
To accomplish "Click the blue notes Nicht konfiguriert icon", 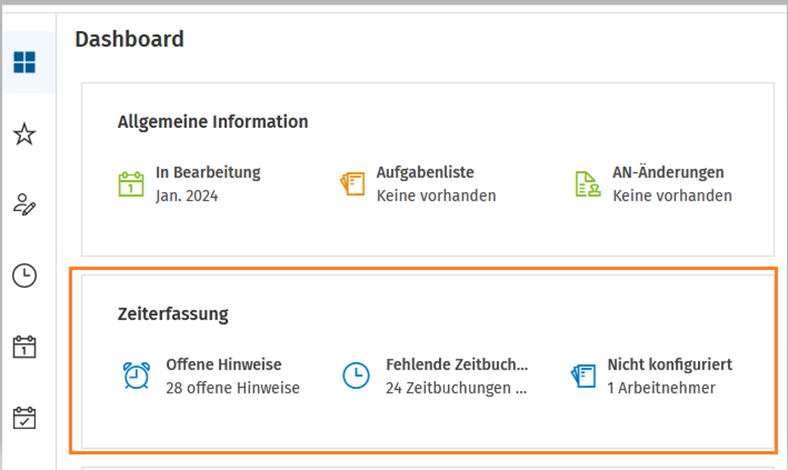I will 583,375.
